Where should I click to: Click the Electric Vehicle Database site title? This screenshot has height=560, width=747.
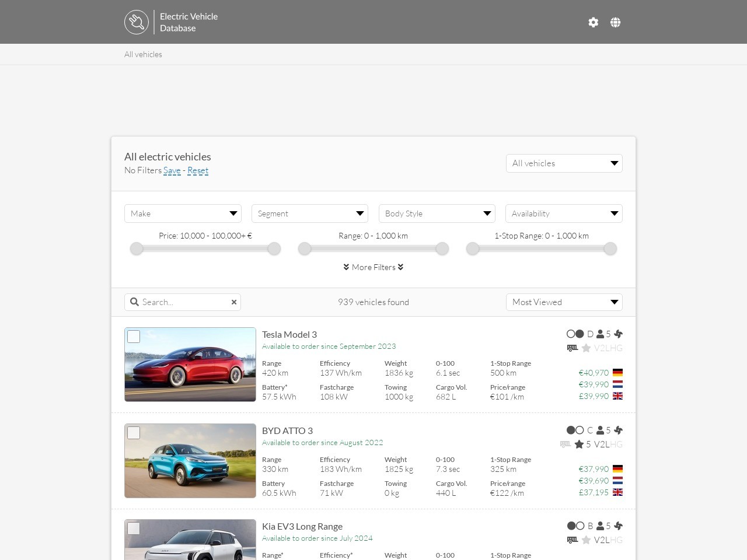189,22
